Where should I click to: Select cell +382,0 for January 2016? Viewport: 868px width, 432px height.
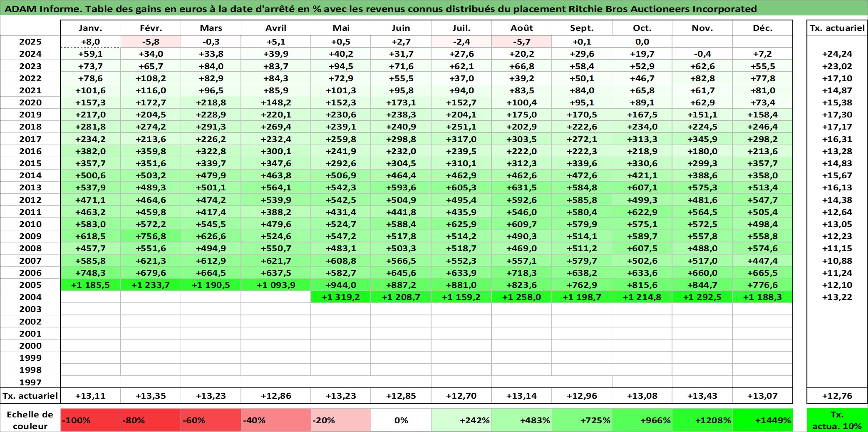click(90, 151)
